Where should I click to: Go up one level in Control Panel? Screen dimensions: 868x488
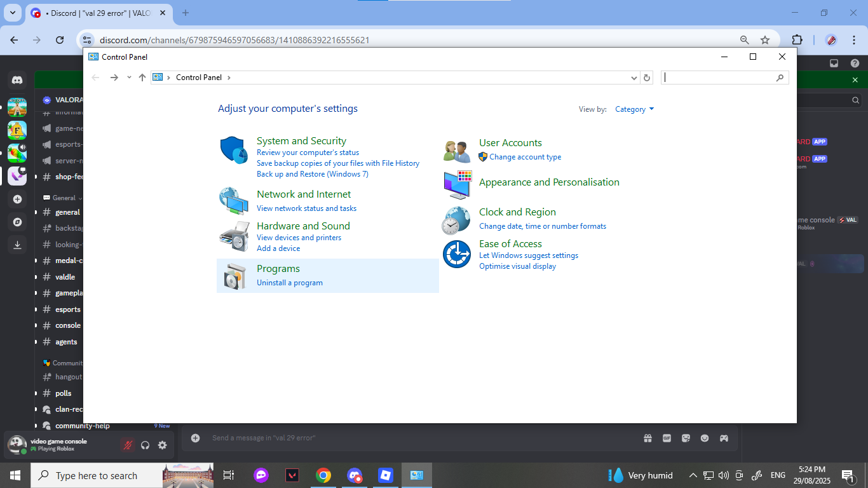pos(142,78)
